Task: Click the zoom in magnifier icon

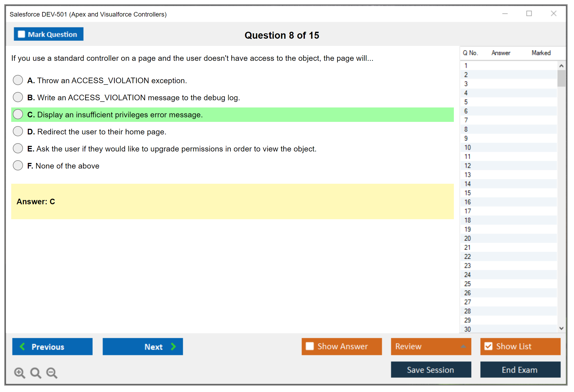Action: (x=19, y=373)
